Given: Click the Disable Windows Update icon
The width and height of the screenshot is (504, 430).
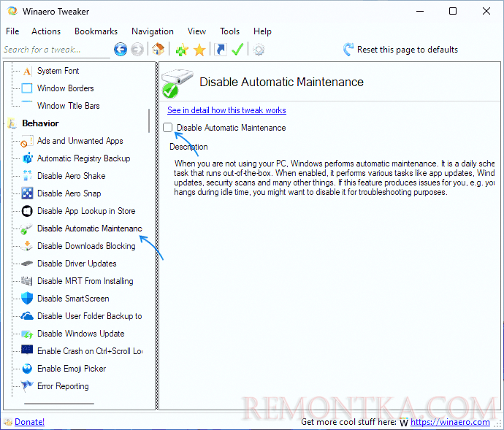Looking at the screenshot, I should pos(27,334).
